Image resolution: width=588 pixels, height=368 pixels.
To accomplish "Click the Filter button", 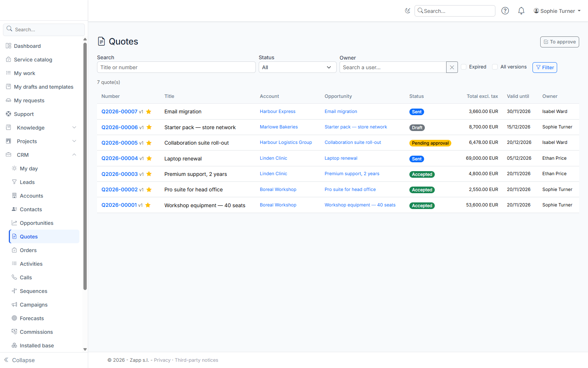I will (545, 67).
